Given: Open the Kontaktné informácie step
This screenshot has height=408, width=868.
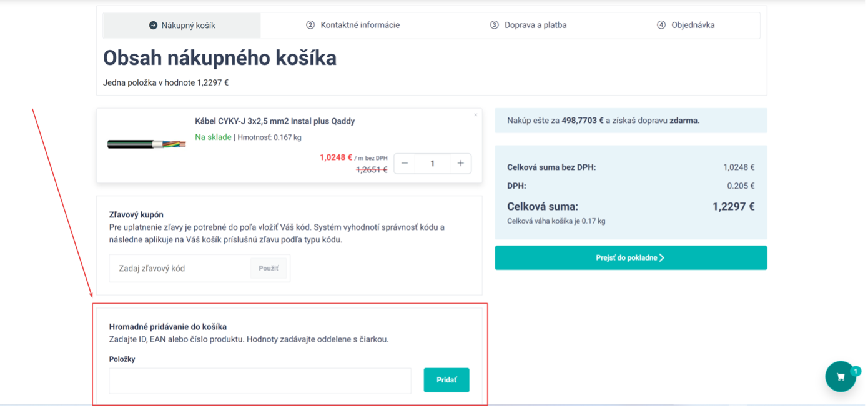Looking at the screenshot, I should coord(360,25).
